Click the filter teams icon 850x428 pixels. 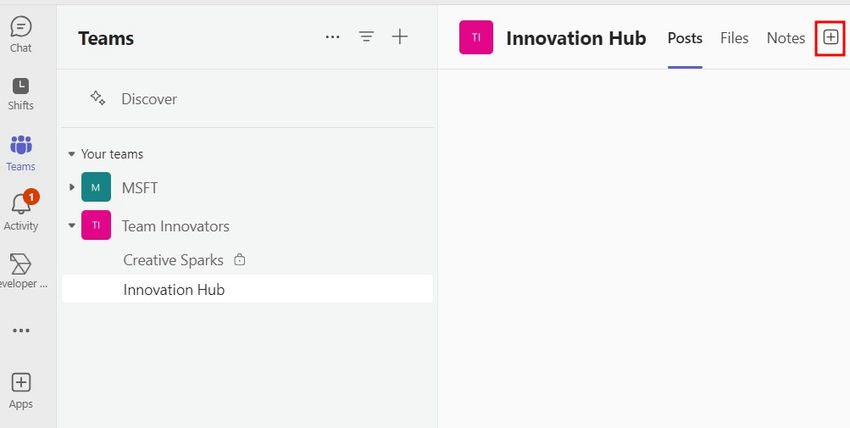click(x=366, y=37)
